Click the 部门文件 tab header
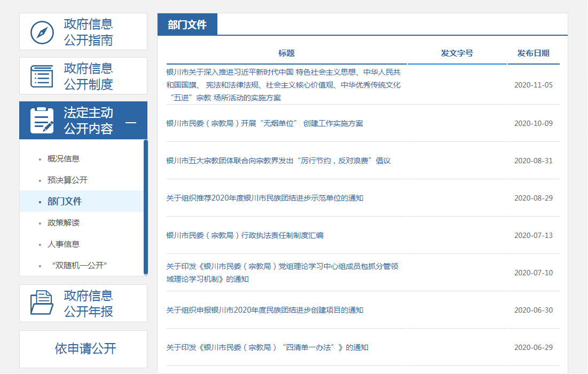 tap(187, 25)
